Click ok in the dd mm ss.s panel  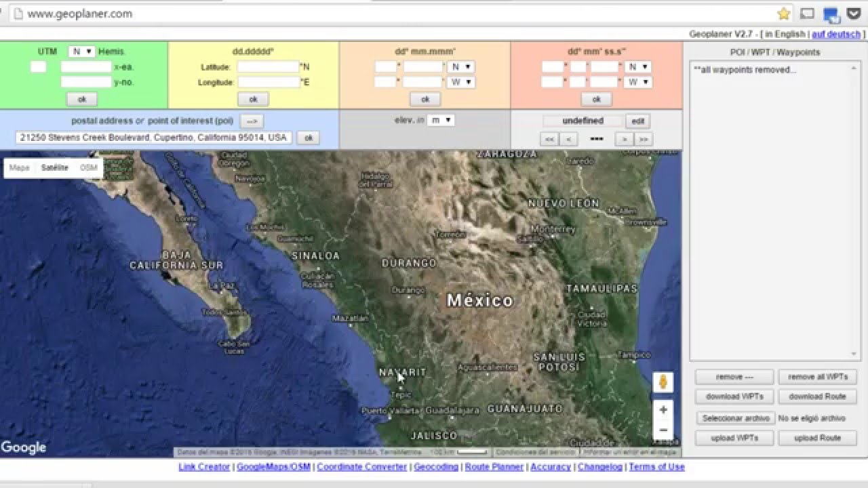[597, 99]
